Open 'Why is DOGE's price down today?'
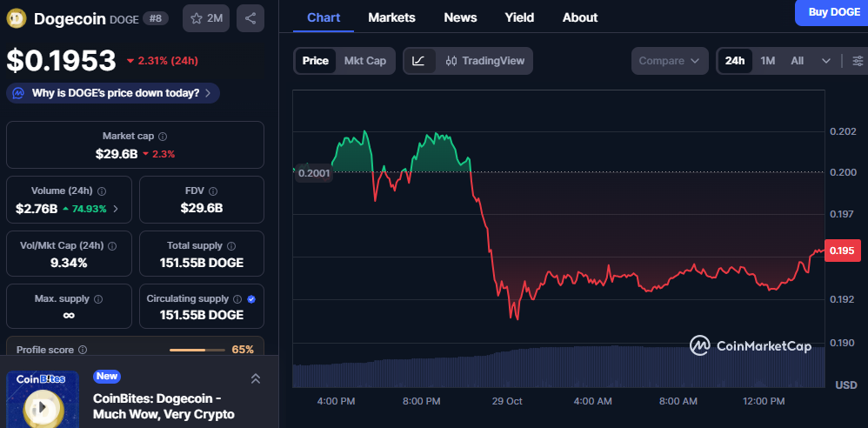The image size is (868, 428). [113, 93]
